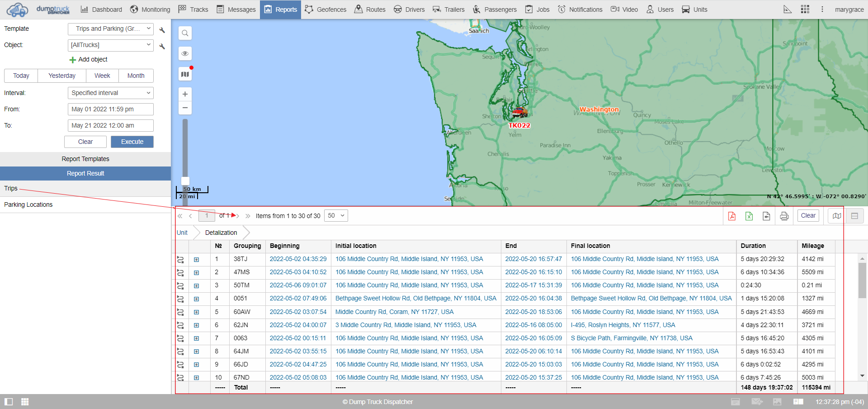This screenshot has height=409, width=868.
Task: Select Parking Locations report section
Action: (x=28, y=204)
